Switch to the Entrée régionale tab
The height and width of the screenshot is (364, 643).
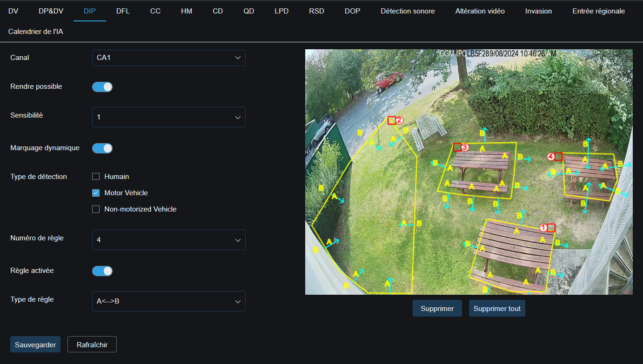tap(598, 11)
